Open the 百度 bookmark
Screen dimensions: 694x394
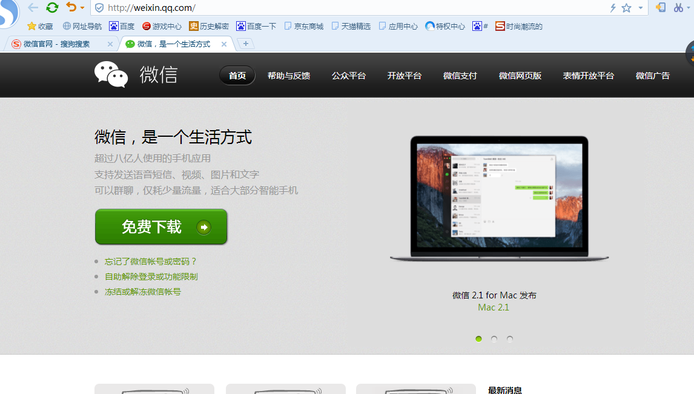click(122, 27)
